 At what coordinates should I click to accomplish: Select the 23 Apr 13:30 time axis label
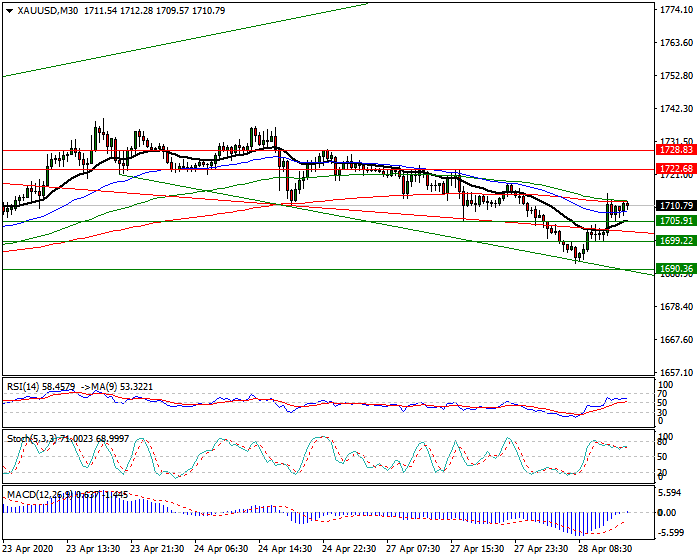click(93, 549)
